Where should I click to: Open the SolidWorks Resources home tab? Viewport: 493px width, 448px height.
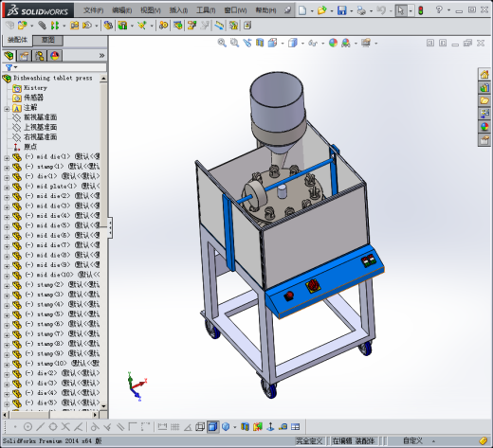(x=484, y=75)
